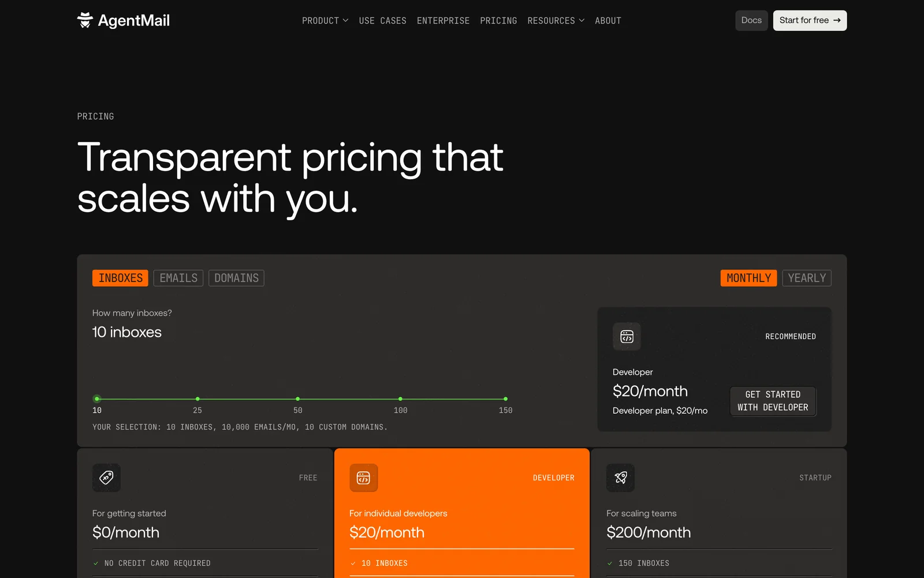Image resolution: width=924 pixels, height=578 pixels.
Task: Click the Startup plan rocket icon
Action: (x=620, y=477)
